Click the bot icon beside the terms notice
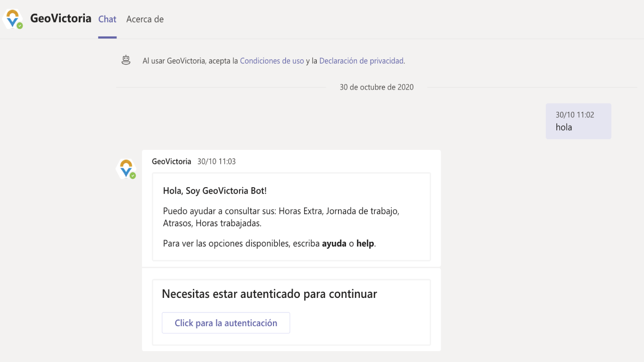The height and width of the screenshot is (362, 644). coord(126,60)
